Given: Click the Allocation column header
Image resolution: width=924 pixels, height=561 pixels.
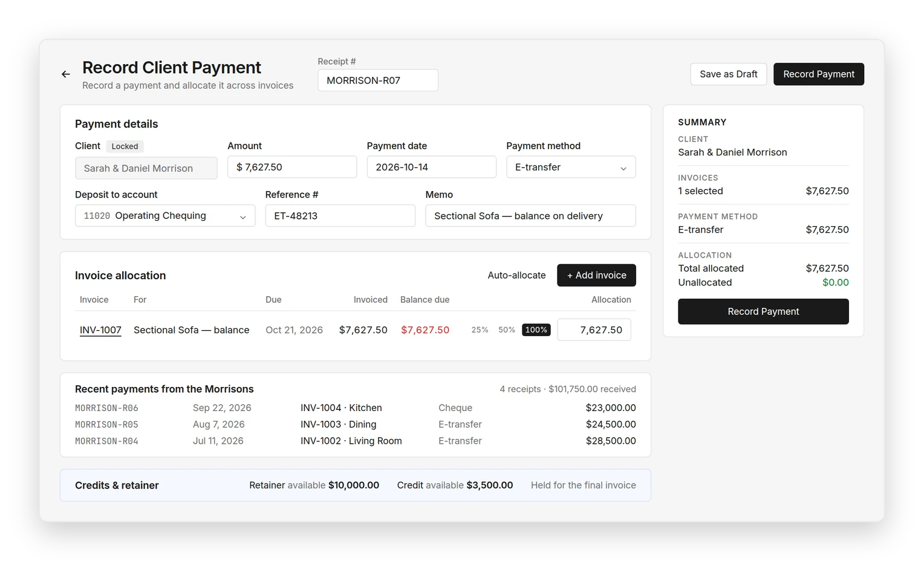Looking at the screenshot, I should (x=611, y=300).
